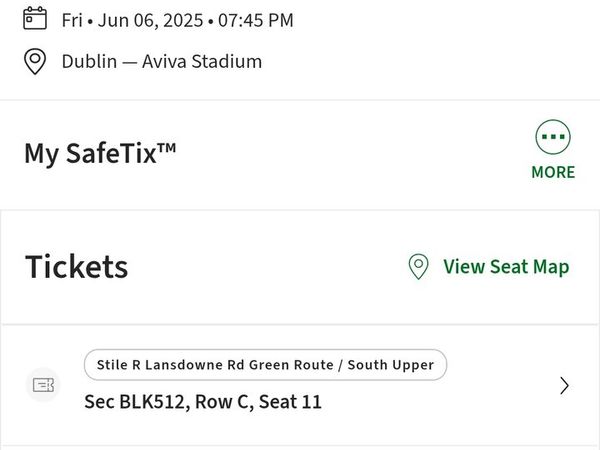Tap the My SafeTix heading
This screenshot has width=600, height=450.
[100, 153]
